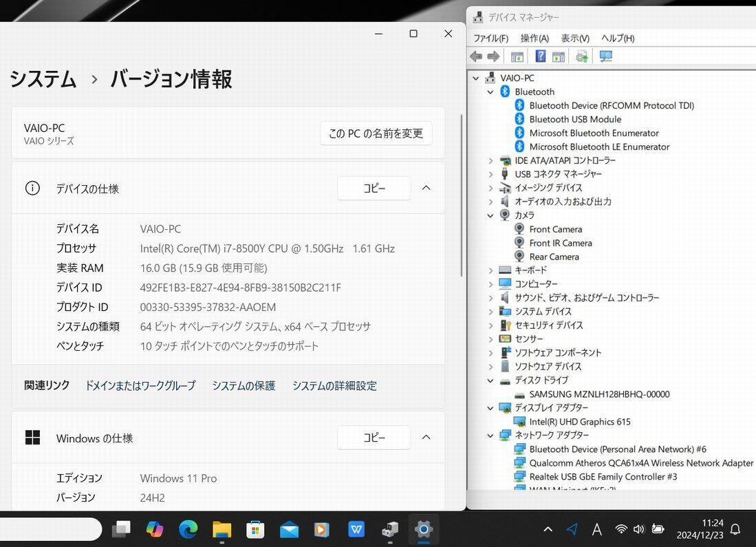Scan for hardware changes monitor icon
Screen dimensions: 756x547
605,56
